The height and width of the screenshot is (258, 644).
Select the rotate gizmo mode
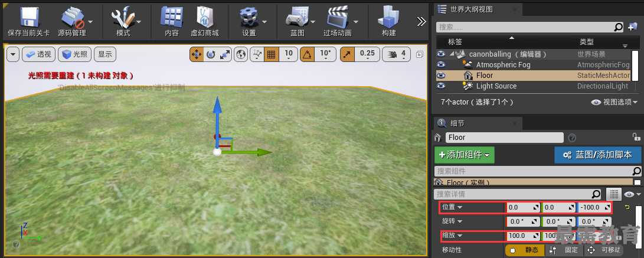click(x=211, y=54)
